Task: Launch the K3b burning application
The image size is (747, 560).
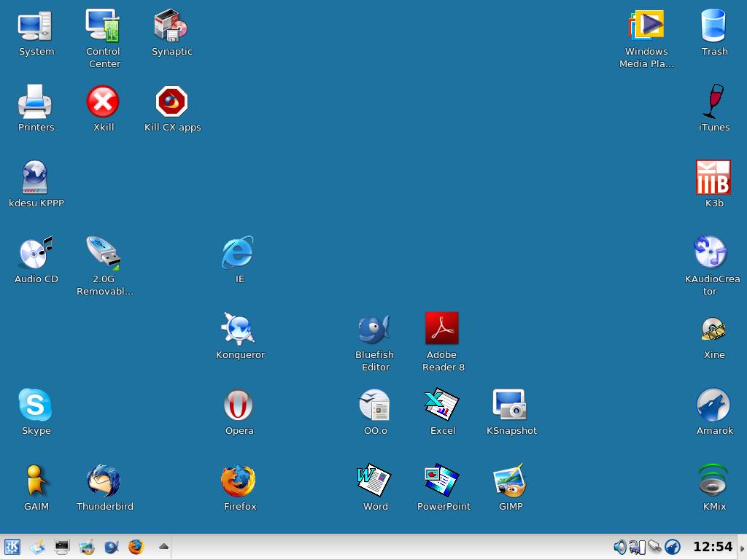Action: tap(713, 178)
